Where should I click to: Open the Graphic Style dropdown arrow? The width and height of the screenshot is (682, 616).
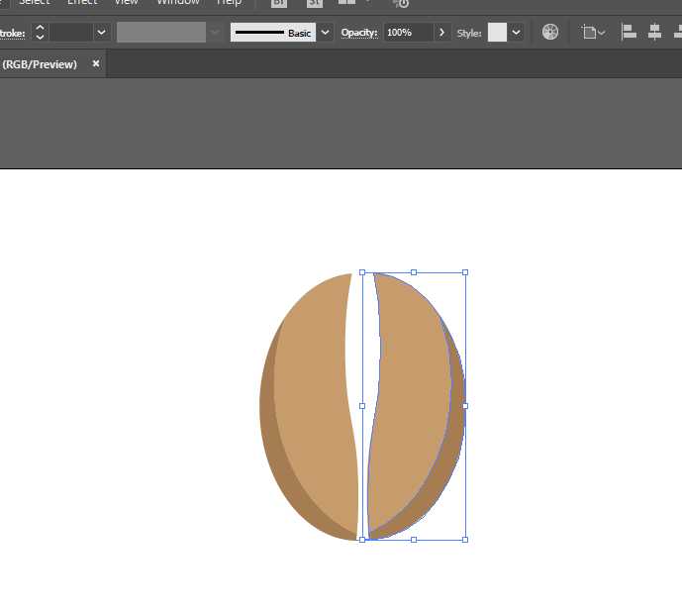tap(516, 33)
